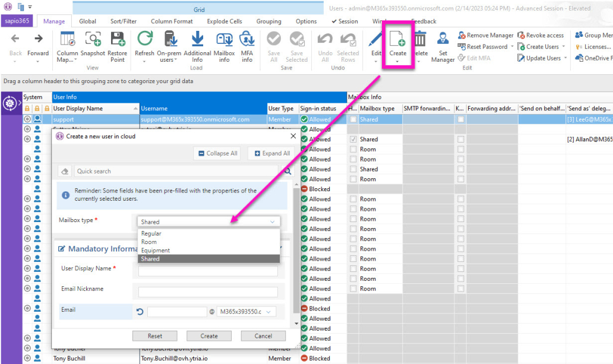
Task: Click the Create user icon
Action: click(x=397, y=40)
